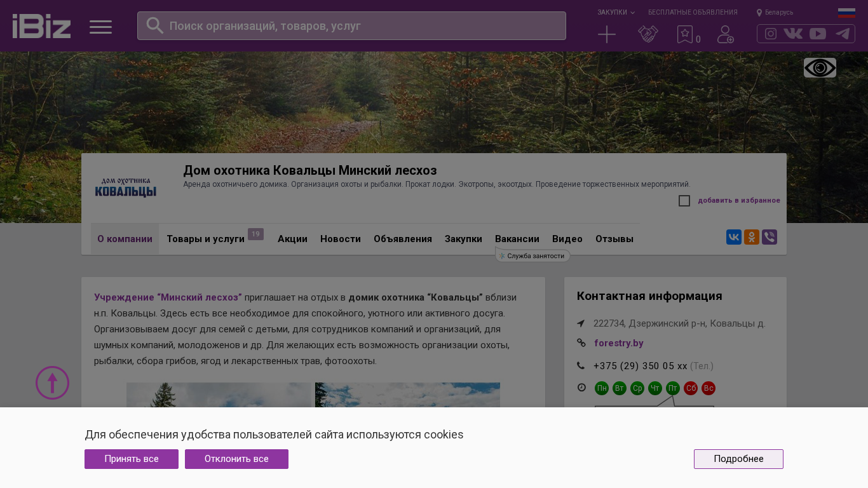Click the address location arrow icon
Screen dimensions: 868x488
tap(581, 323)
